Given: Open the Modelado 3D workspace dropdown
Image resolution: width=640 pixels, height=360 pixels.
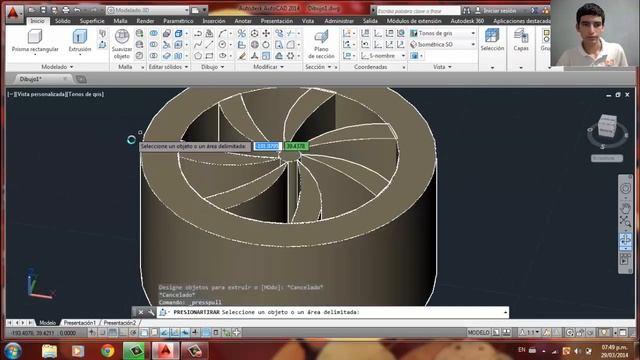Looking at the screenshot, I should (148, 10).
